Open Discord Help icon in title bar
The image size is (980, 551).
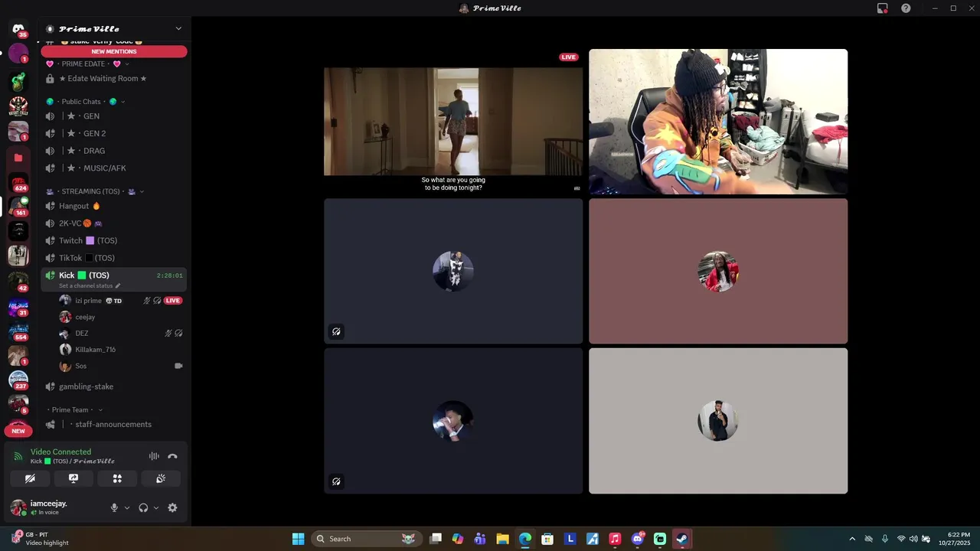pyautogui.click(x=906, y=8)
